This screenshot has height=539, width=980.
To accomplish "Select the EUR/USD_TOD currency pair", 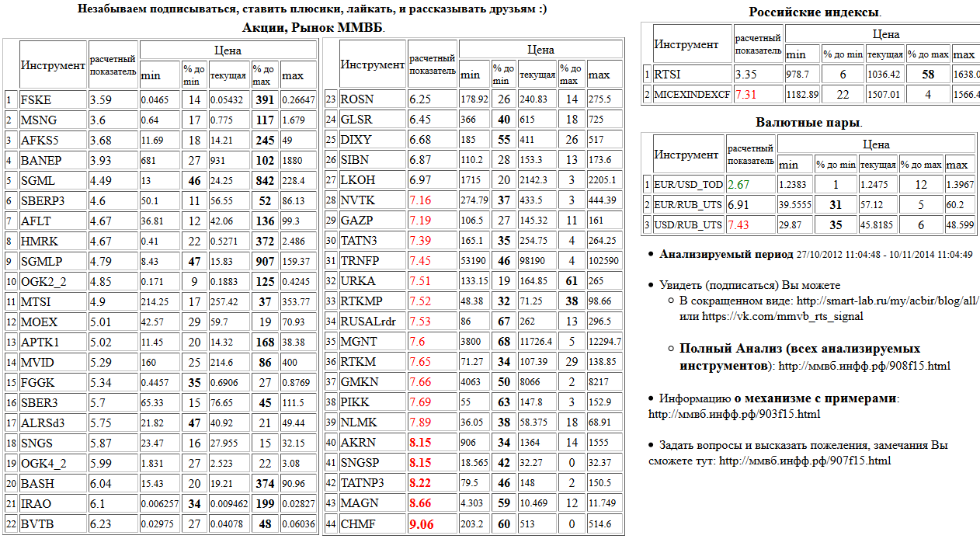I will tap(686, 184).
